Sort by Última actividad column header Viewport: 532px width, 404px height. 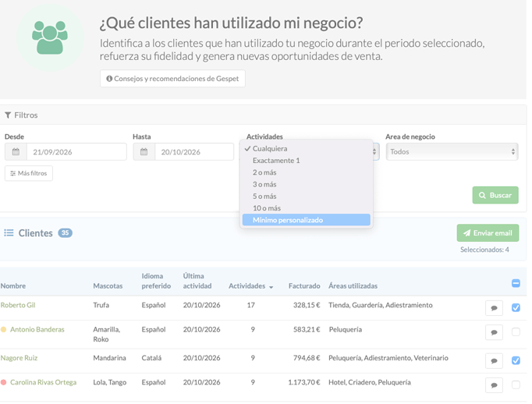click(197, 281)
